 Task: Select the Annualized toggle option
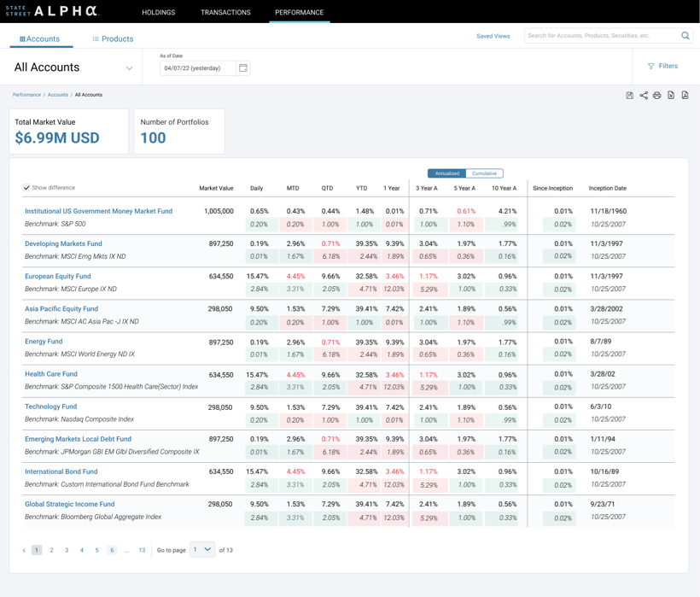tap(446, 173)
